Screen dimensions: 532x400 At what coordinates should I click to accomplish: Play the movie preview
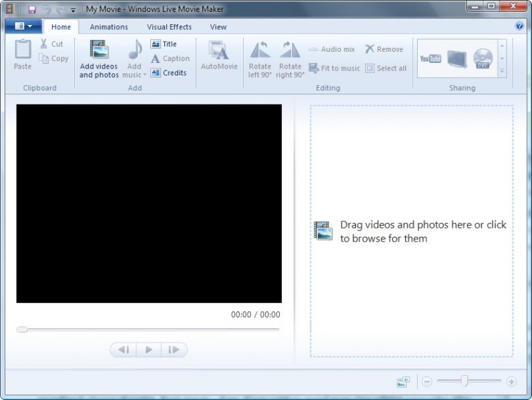coord(149,349)
